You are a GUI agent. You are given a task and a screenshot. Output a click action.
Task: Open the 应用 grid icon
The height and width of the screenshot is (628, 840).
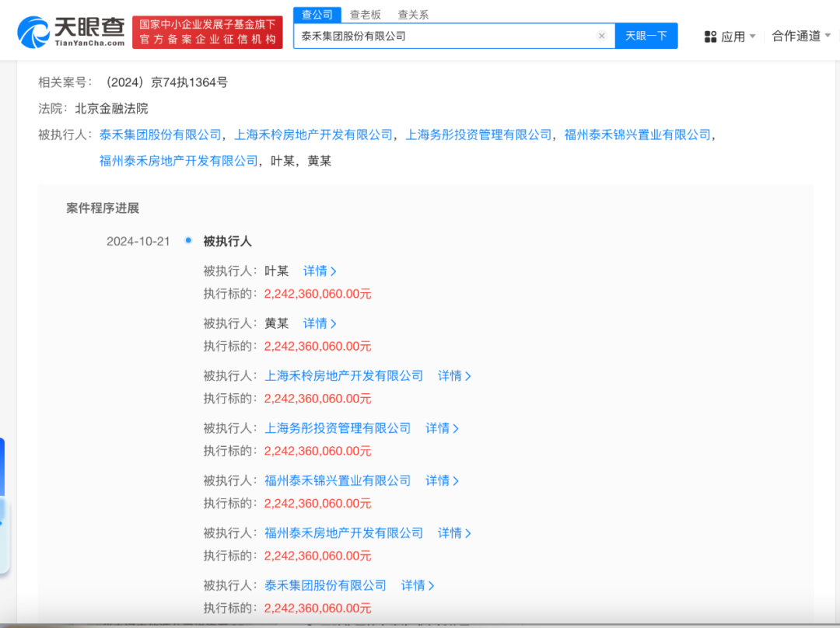710,37
